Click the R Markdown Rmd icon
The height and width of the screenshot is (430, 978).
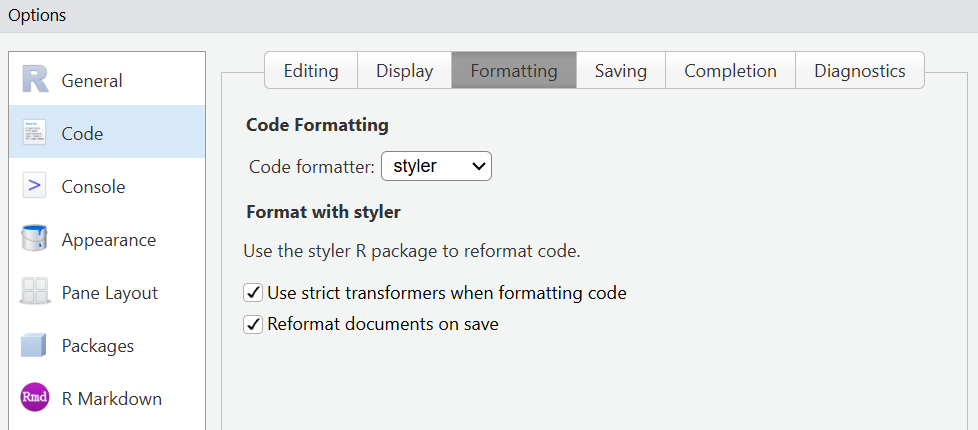[x=35, y=398]
